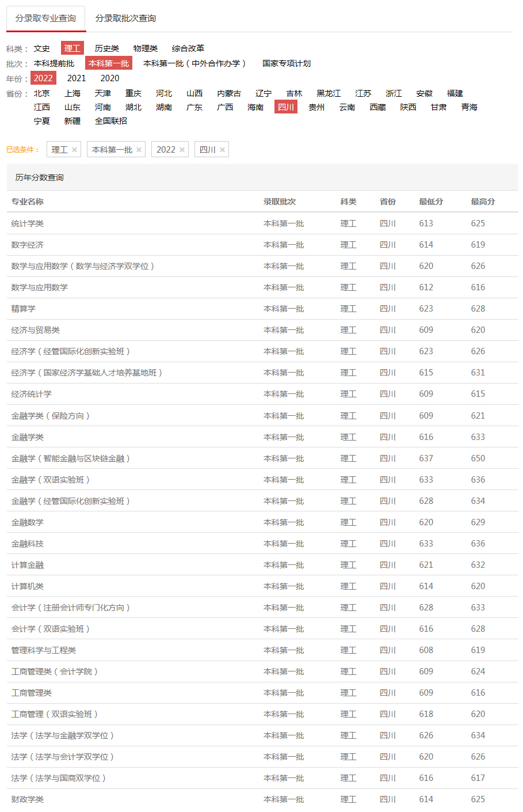Image resolution: width=523 pixels, height=812 pixels.
Task: Select 历史类 subject category
Action: (107, 48)
